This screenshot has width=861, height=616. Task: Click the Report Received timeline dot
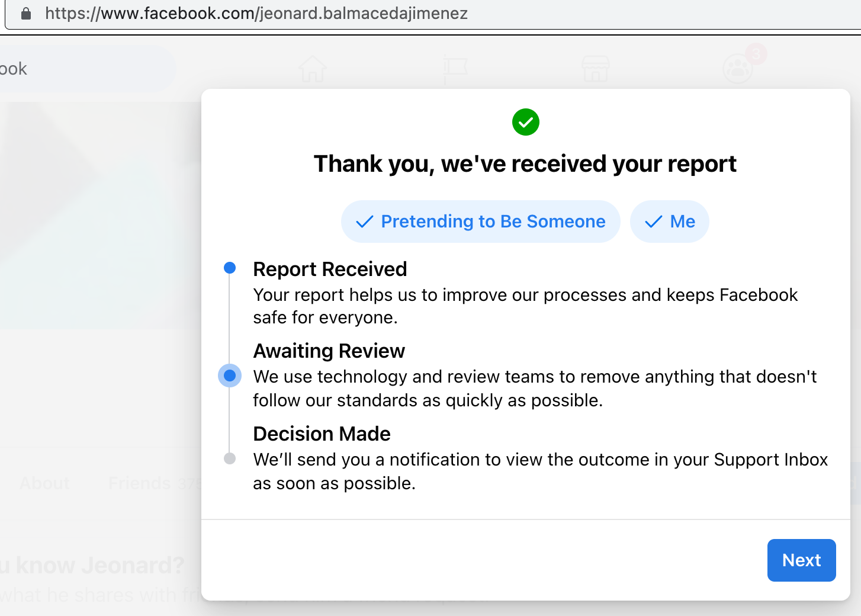tap(230, 268)
